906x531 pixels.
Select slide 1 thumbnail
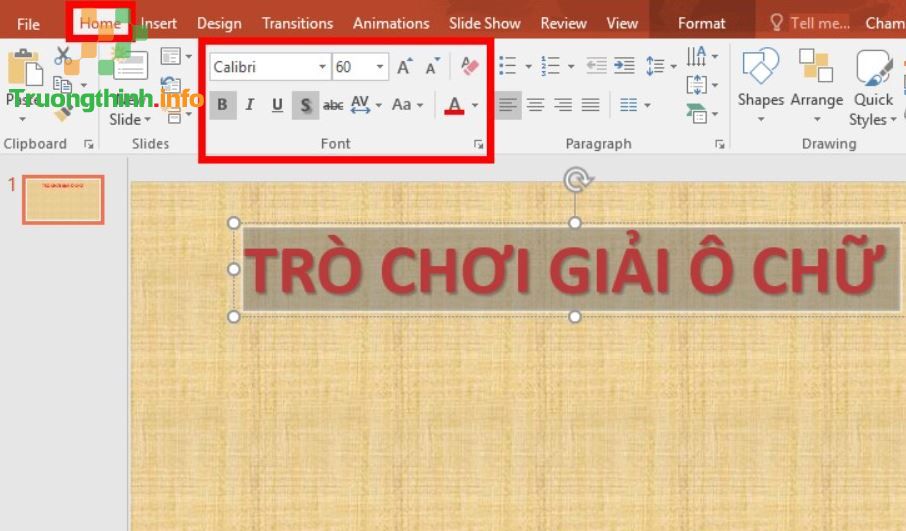pyautogui.click(x=64, y=199)
